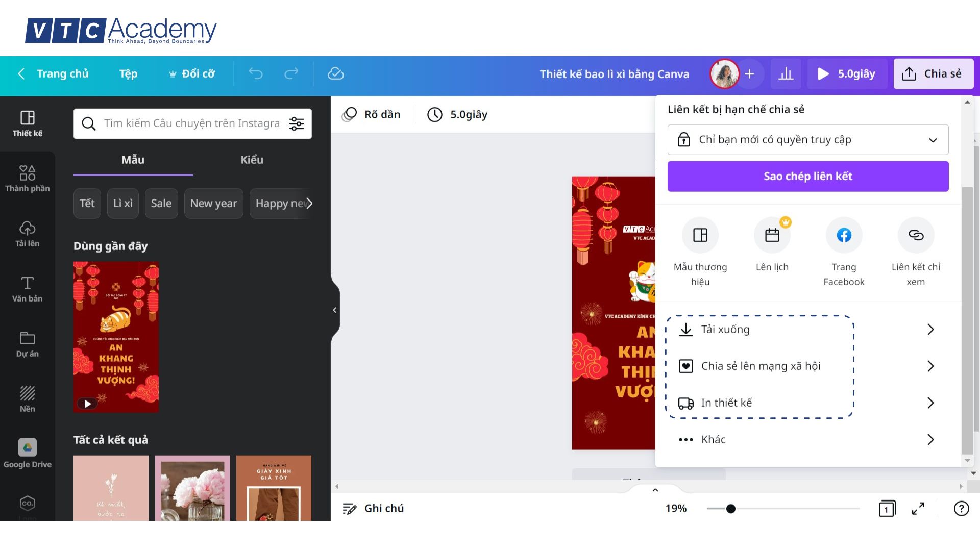This screenshot has width=980, height=551.
Task: Toggle fullscreen presentation mode icon
Action: [x=918, y=509]
